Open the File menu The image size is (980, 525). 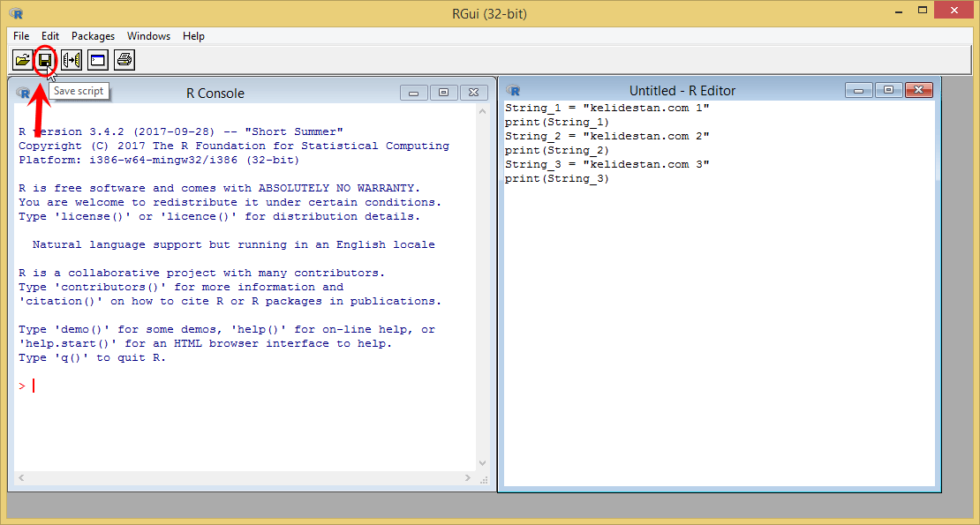(21, 36)
